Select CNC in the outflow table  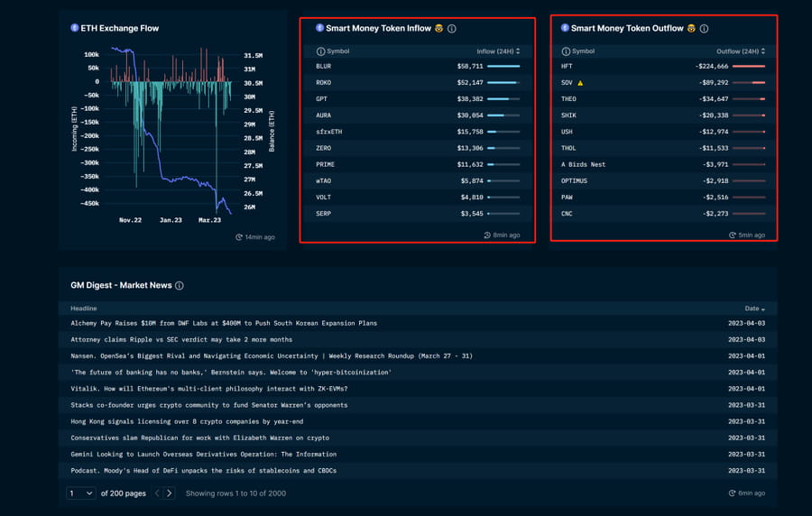[x=567, y=214]
